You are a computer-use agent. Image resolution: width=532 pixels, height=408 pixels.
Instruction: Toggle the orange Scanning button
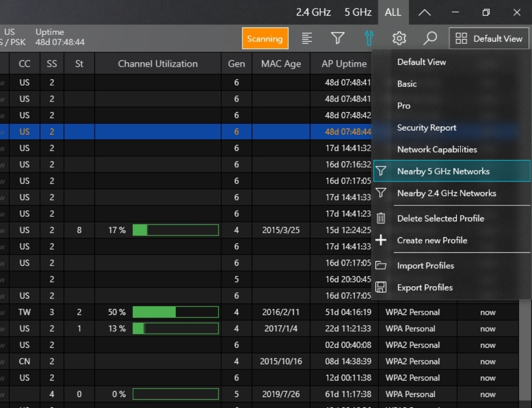point(265,39)
